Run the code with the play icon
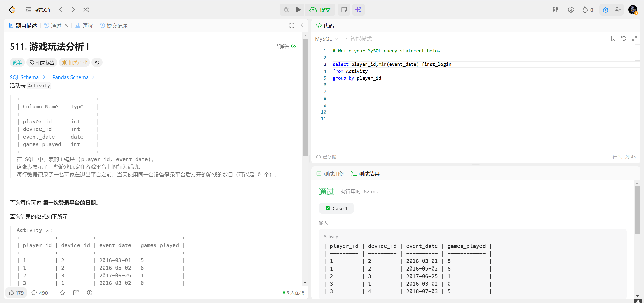The width and height of the screenshot is (644, 303). pos(298,10)
